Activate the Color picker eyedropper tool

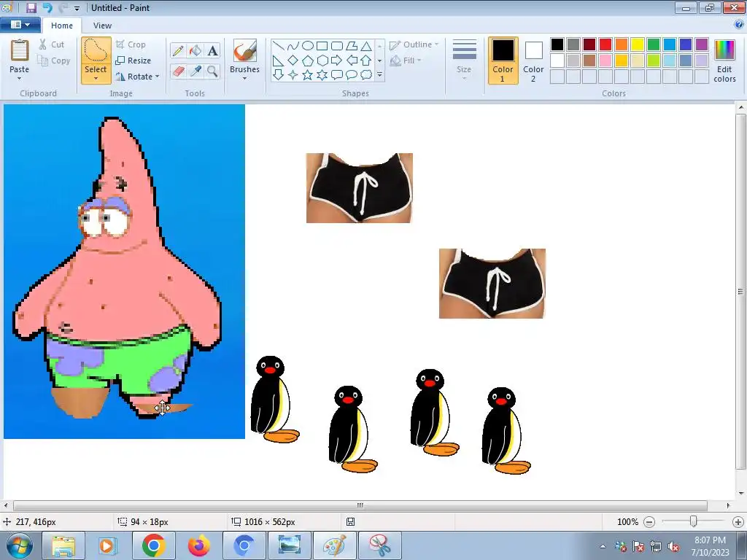pyautogui.click(x=196, y=71)
